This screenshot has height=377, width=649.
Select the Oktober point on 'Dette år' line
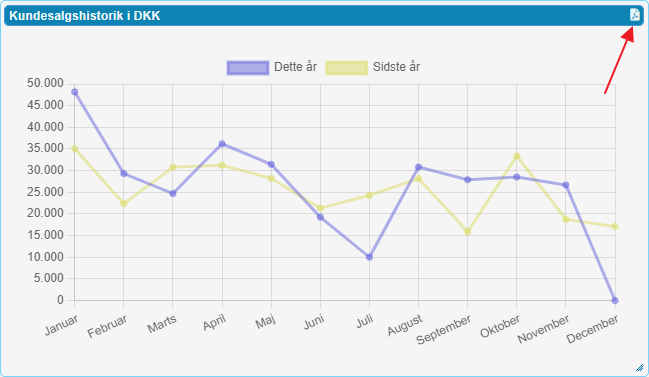click(517, 177)
